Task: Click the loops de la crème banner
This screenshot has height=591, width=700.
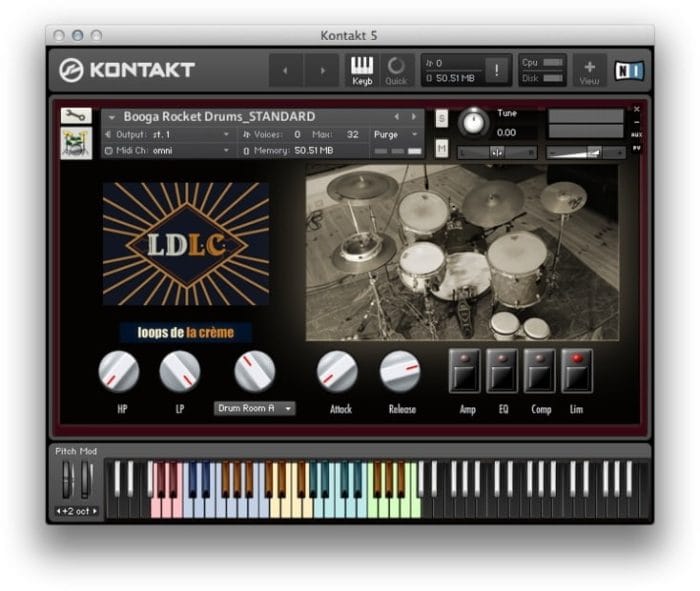Action: 186,332
